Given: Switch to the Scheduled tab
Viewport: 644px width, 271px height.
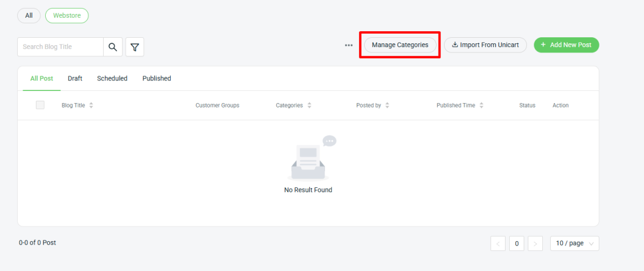Looking at the screenshot, I should point(112,79).
